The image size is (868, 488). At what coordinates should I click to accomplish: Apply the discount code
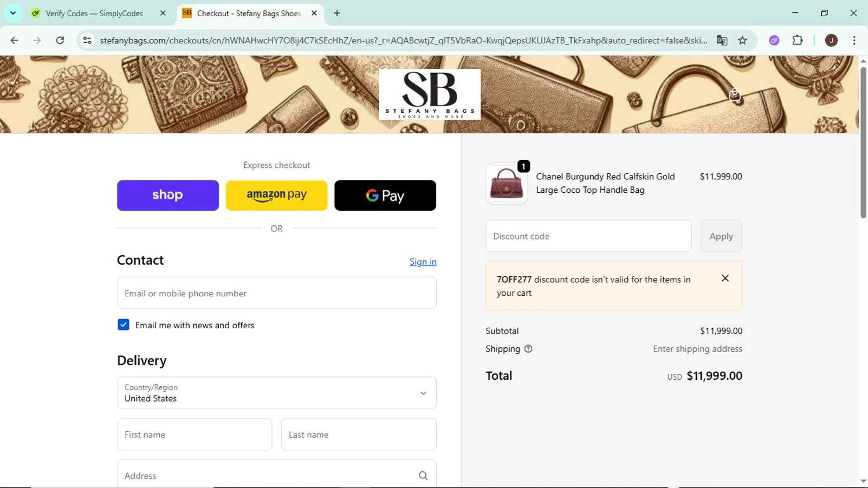721,236
